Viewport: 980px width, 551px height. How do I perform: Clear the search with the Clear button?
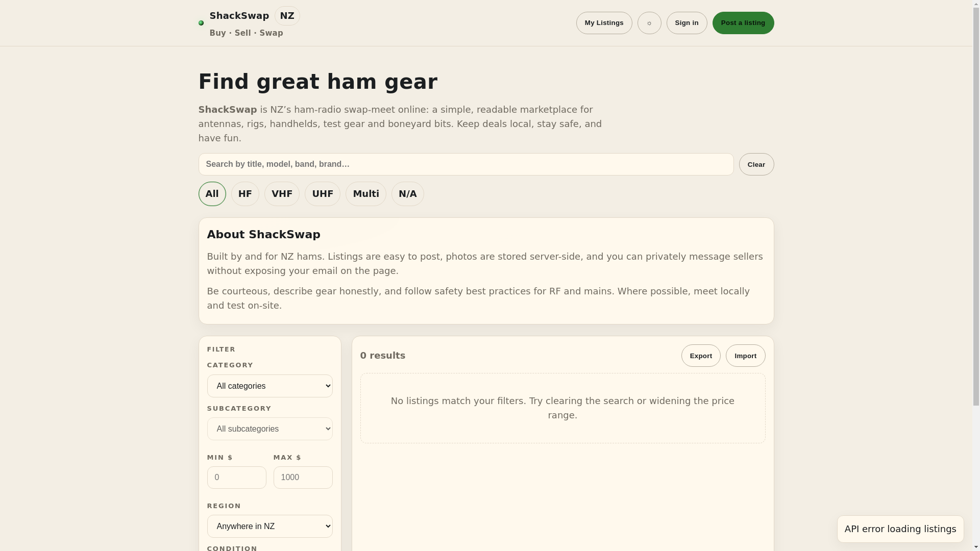[756, 164]
